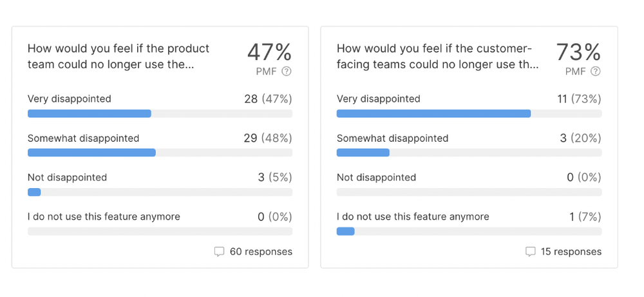
Task: Click the comment bubble icon beside 15 responses
Action: tap(530, 252)
